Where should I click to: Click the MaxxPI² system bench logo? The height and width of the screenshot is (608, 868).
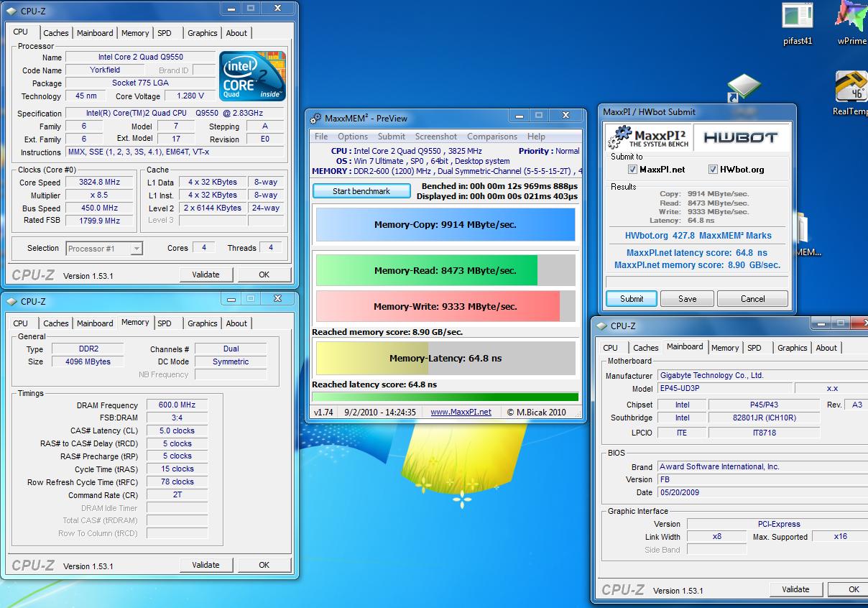647,137
